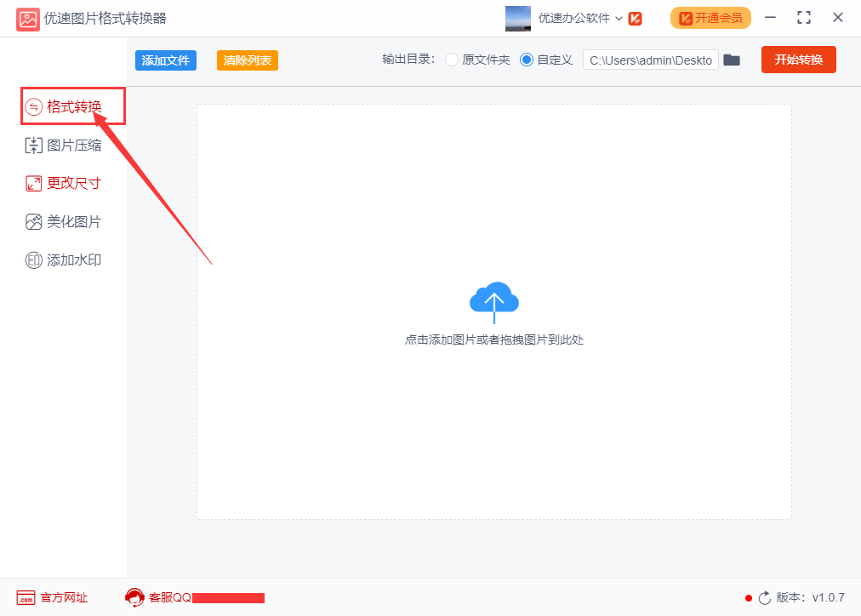This screenshot has width=861, height=616.
Task: Expand the 优速办公软件 account dropdown arrow
Action: pos(619,19)
